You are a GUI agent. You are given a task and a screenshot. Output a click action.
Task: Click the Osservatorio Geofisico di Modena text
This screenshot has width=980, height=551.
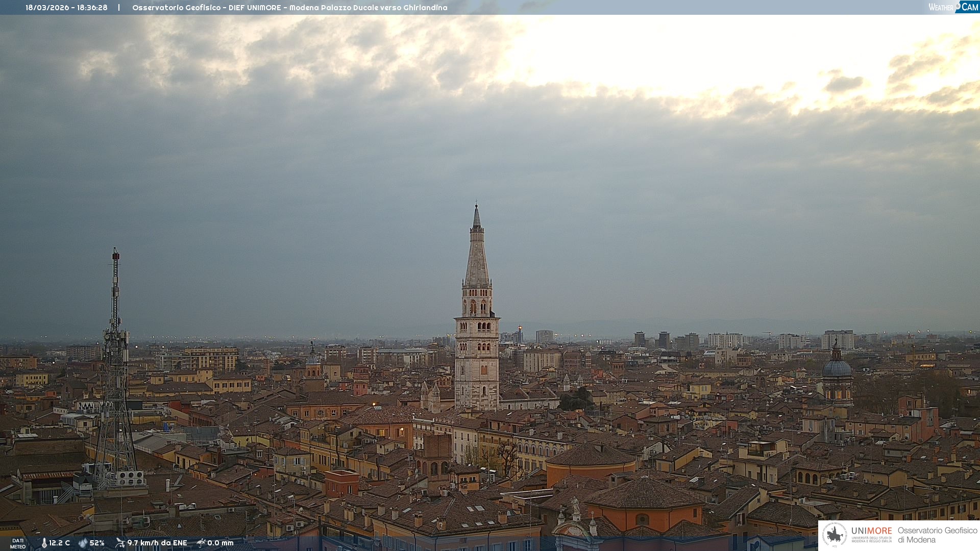(x=937, y=535)
